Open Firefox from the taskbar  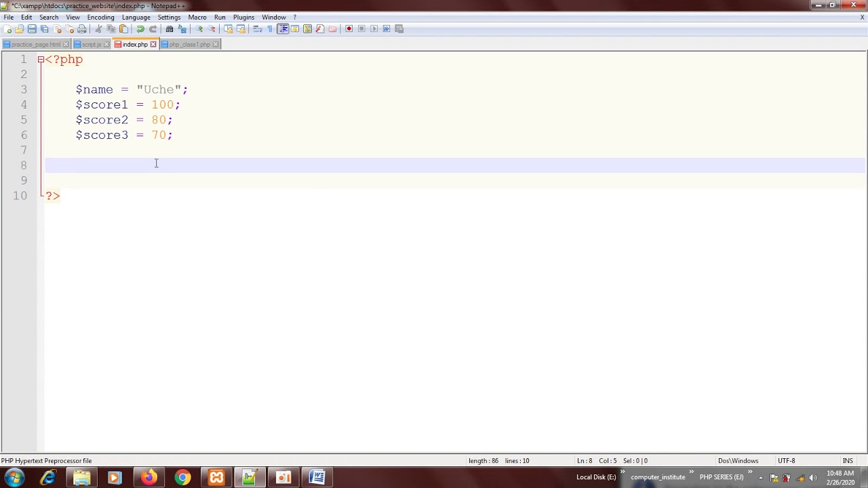coord(149,478)
